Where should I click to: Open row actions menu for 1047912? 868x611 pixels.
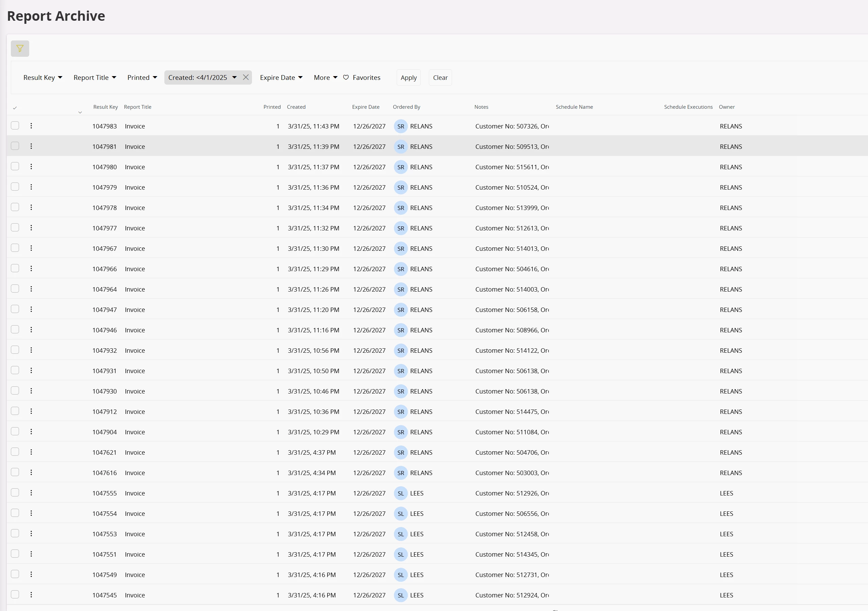[31, 412]
